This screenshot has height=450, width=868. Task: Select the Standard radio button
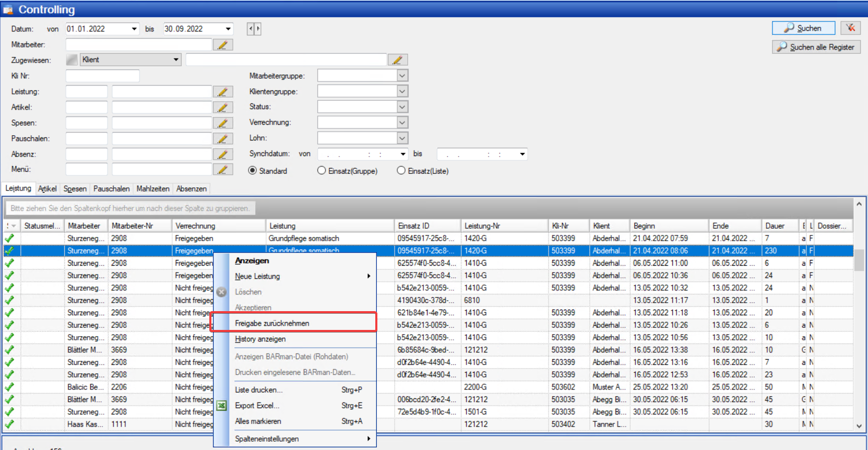[253, 171]
